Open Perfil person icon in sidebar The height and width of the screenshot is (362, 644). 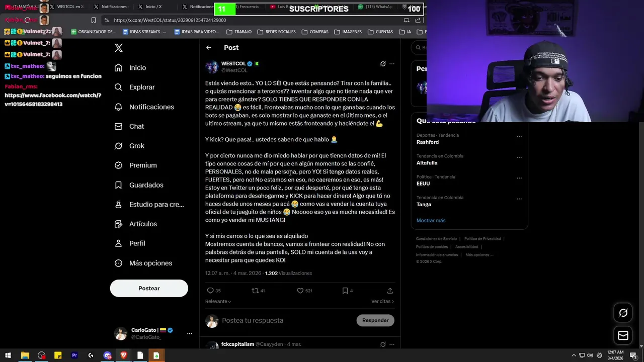coord(118,243)
